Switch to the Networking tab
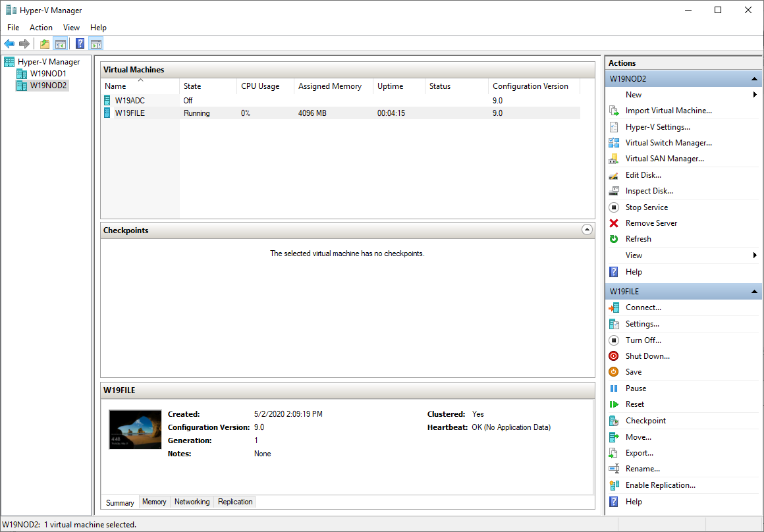This screenshot has width=764, height=532. pyautogui.click(x=192, y=502)
